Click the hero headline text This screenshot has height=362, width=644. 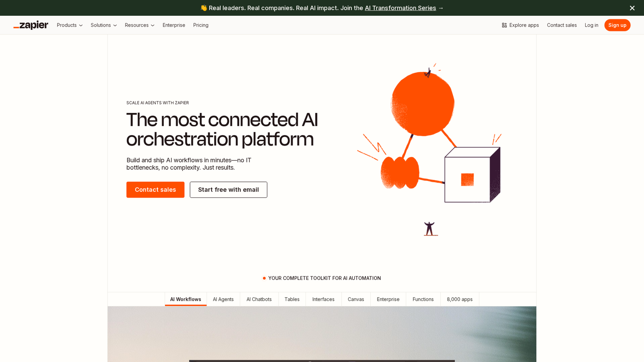click(x=222, y=129)
